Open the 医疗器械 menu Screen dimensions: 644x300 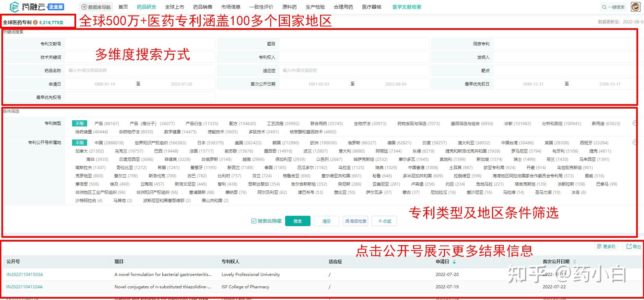tap(372, 7)
